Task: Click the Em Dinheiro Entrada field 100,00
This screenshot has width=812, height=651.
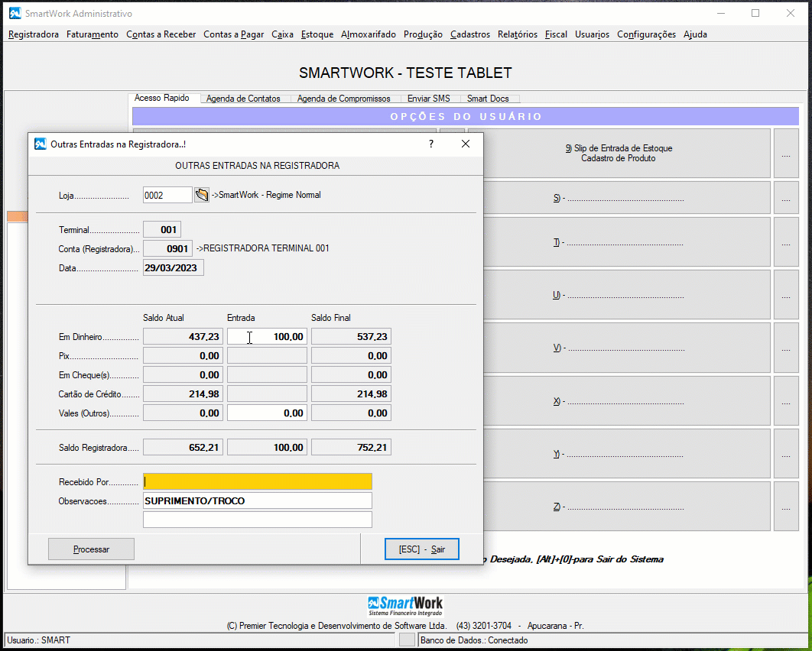Action: coord(267,336)
